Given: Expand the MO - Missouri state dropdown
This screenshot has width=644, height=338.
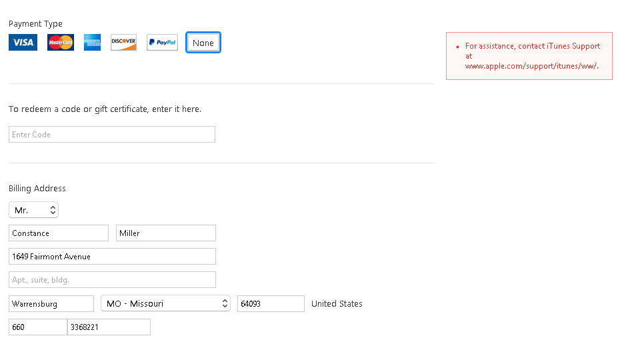Looking at the screenshot, I should (165, 304).
